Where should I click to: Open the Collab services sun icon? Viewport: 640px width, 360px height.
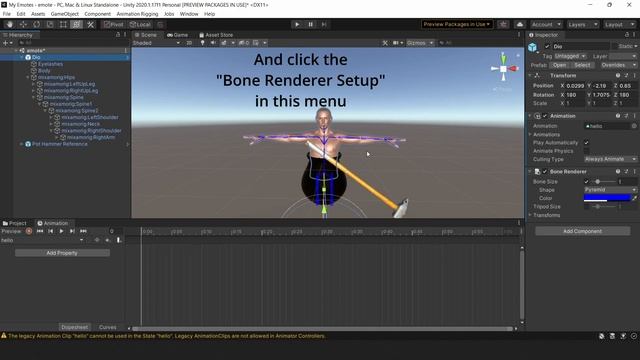(x=503, y=24)
